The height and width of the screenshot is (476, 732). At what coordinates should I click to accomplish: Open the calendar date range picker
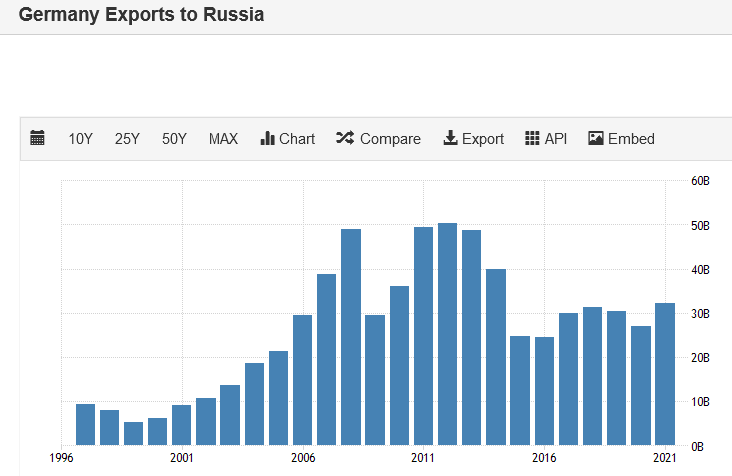(x=37, y=138)
